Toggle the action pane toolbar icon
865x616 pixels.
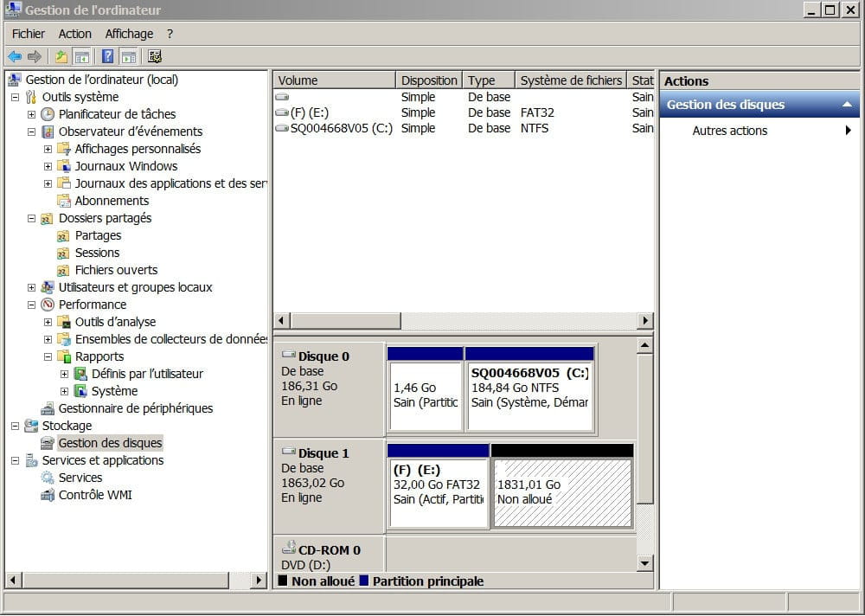[x=129, y=56]
